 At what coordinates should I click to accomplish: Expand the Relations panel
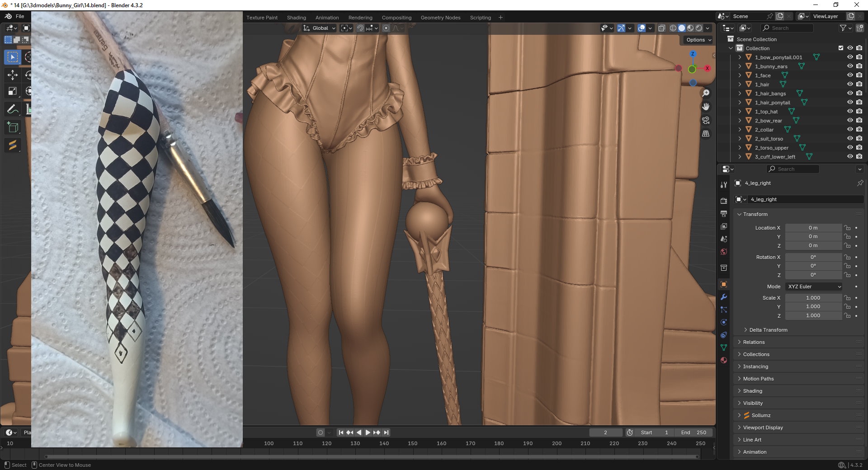(x=754, y=342)
